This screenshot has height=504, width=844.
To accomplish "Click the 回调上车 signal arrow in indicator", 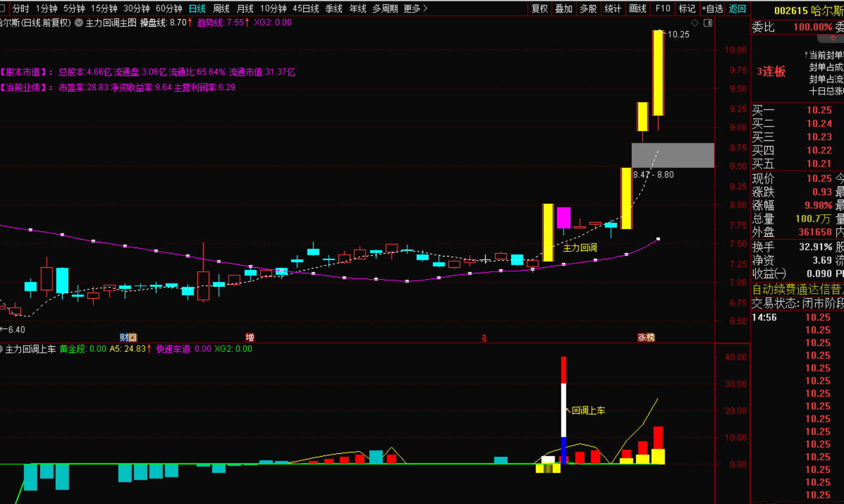I will [x=568, y=410].
